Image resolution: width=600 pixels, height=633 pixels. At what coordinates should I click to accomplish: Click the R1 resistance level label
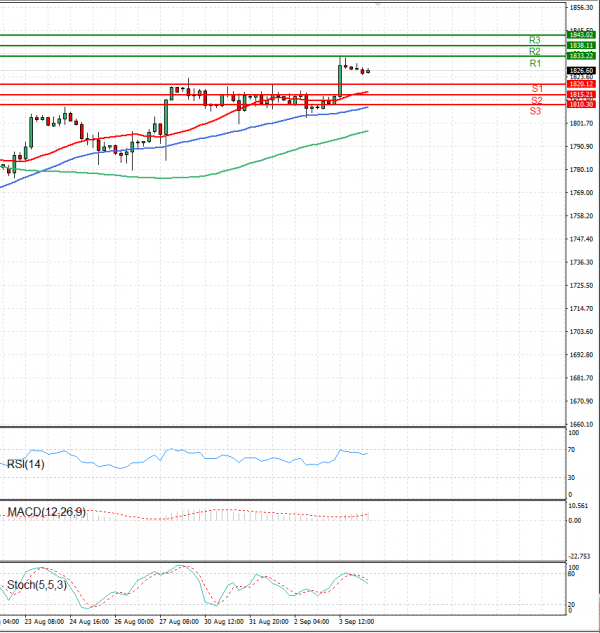[535, 63]
